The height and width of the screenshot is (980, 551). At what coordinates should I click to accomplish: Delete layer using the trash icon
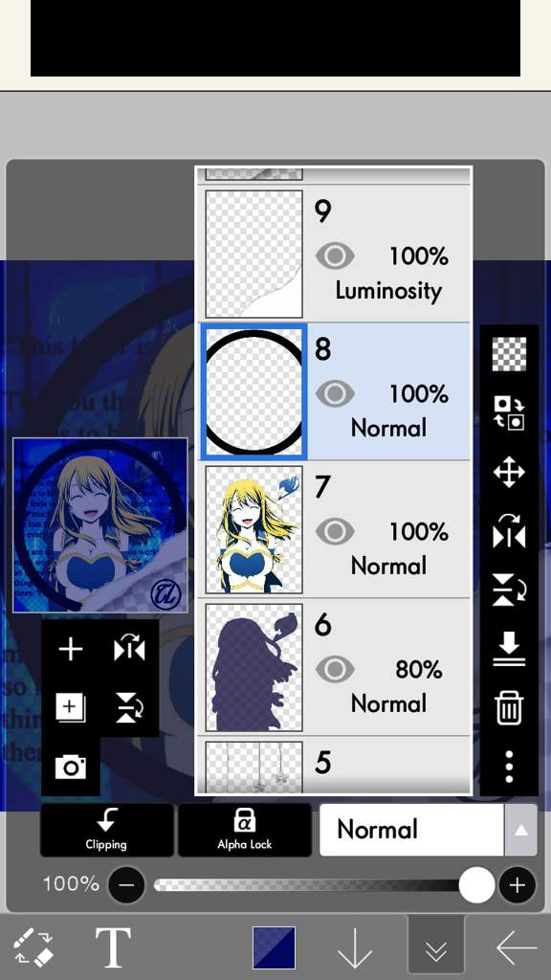click(509, 708)
